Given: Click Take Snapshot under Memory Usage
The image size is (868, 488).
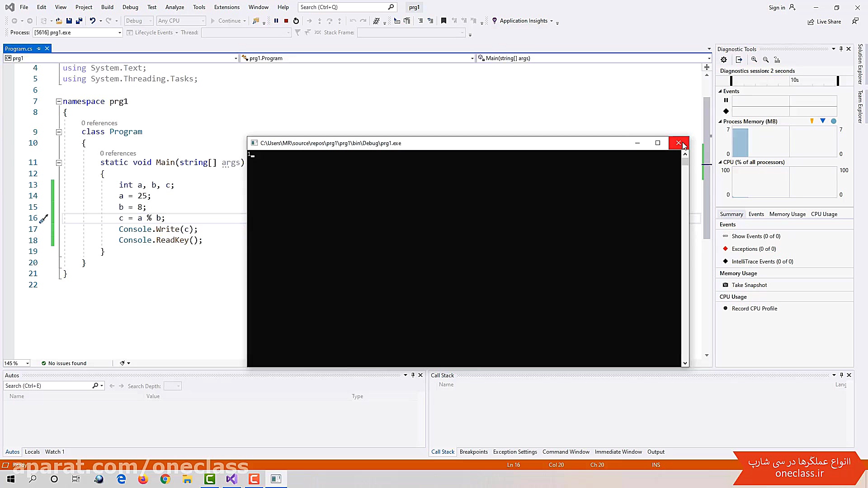Looking at the screenshot, I should click(749, 285).
